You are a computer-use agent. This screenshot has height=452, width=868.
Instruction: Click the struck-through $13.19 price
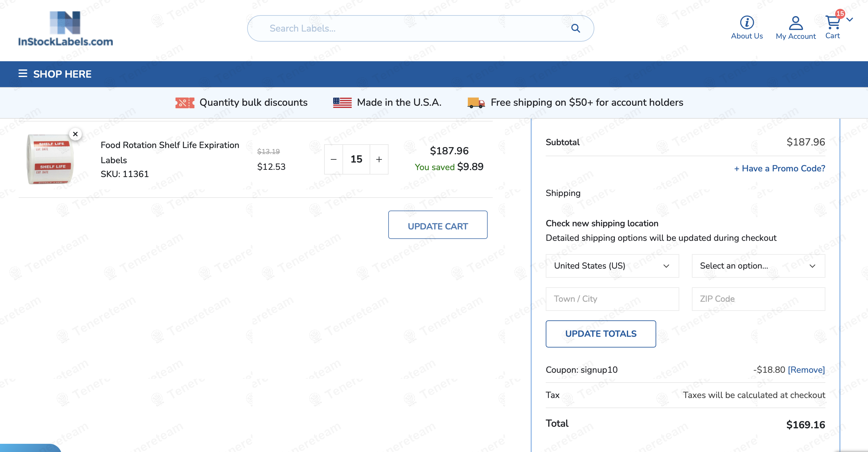[268, 152]
